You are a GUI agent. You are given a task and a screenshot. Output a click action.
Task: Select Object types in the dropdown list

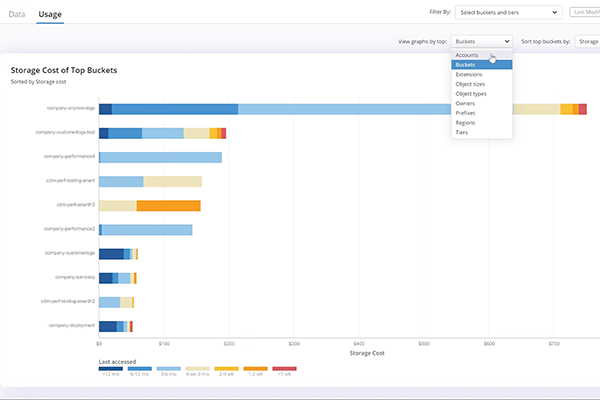(x=471, y=93)
